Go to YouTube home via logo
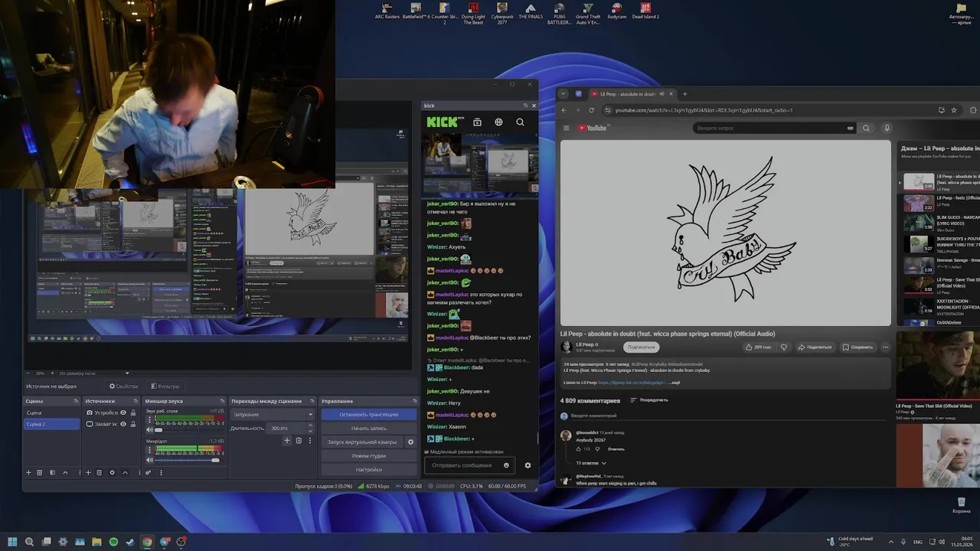Image resolution: width=980 pixels, height=551 pixels. 593,128
